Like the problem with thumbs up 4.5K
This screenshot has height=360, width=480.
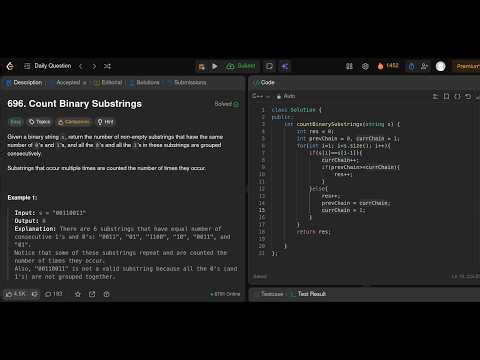click(15, 294)
